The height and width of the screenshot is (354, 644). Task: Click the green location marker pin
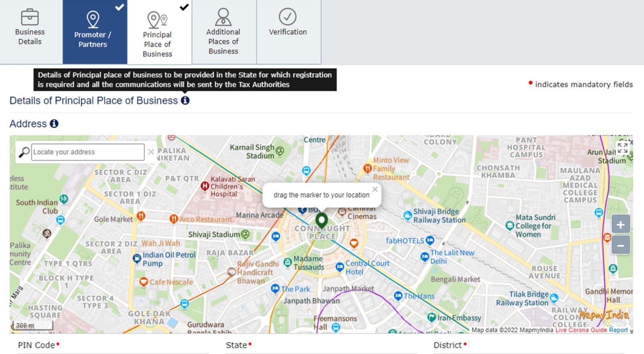(x=321, y=220)
